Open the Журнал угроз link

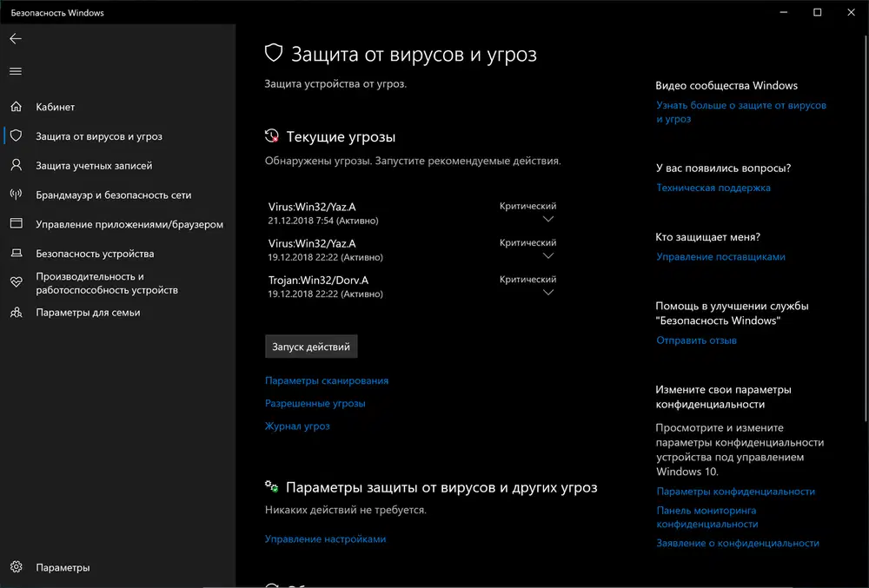(x=298, y=426)
